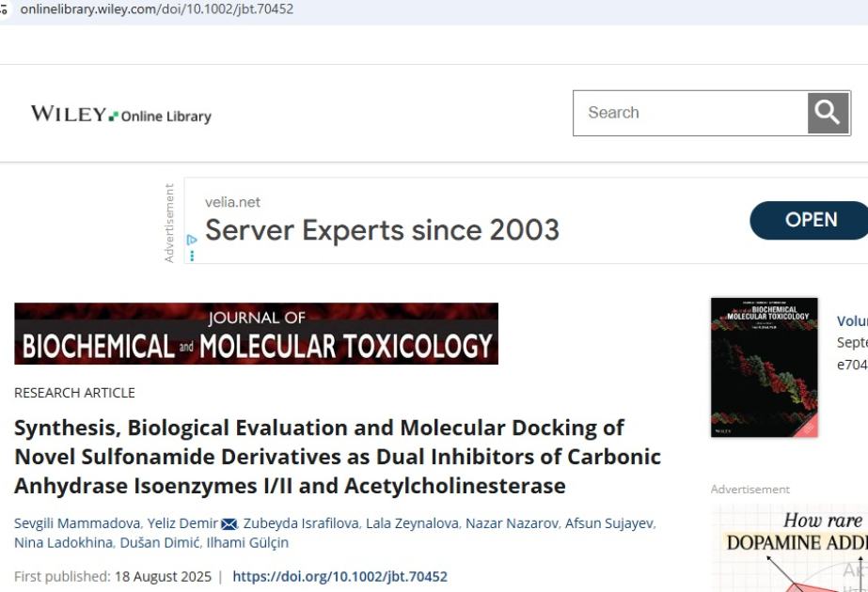Click the dopamine sidebar advertisement image
Viewport: 868px width, 592px height.
[789, 548]
